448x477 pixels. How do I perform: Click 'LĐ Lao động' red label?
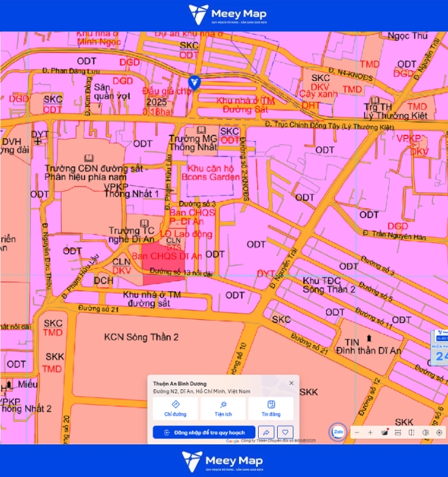pos(186,234)
